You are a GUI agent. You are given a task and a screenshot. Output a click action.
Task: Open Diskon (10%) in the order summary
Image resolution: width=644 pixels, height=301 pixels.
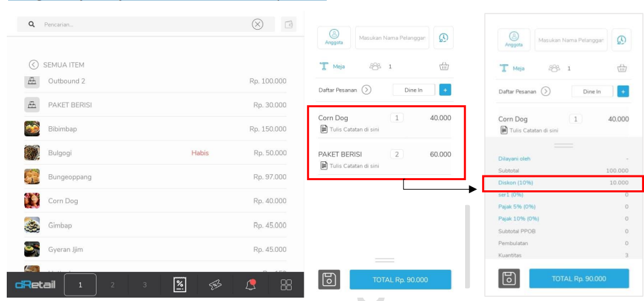508,182
